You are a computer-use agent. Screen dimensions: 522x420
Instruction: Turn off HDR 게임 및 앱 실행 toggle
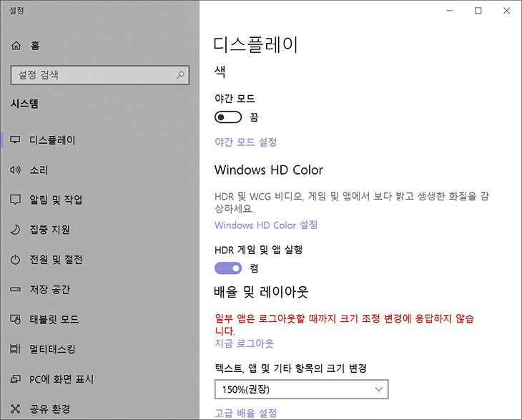[x=228, y=268]
